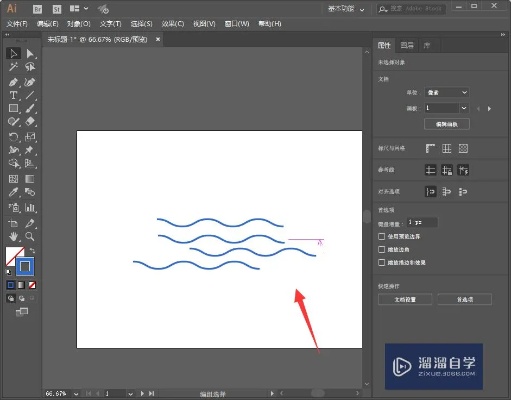Open the 编辑(E) menu

(x=47, y=24)
